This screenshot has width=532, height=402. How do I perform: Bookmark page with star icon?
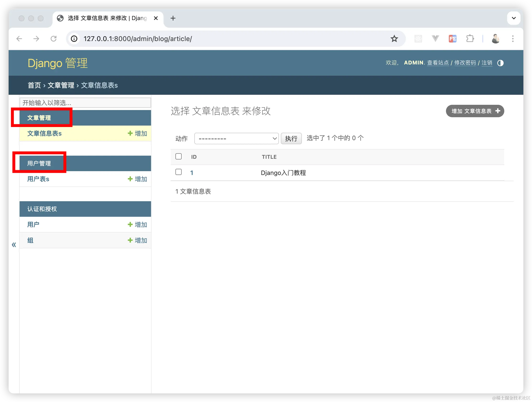pyautogui.click(x=394, y=39)
